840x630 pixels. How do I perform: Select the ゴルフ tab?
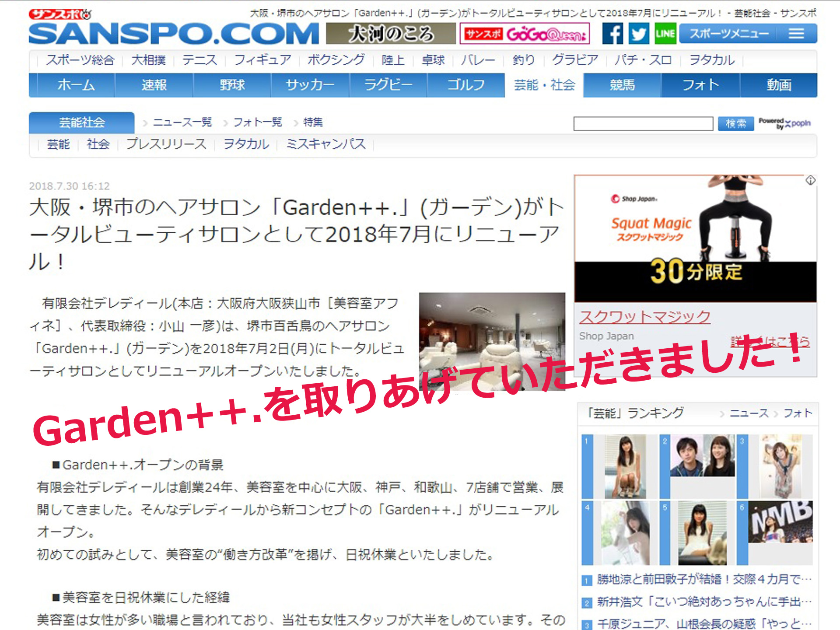[466, 85]
